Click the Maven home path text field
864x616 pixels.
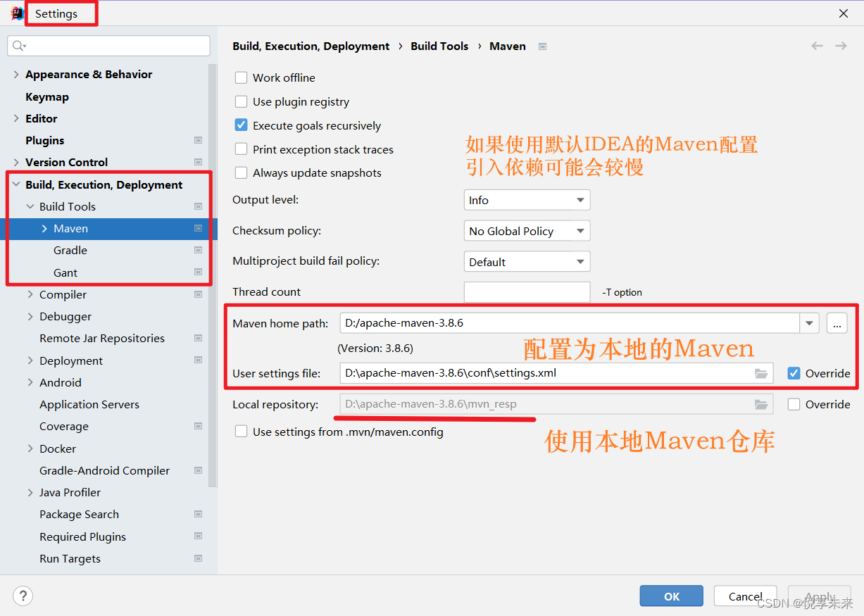[x=570, y=324]
